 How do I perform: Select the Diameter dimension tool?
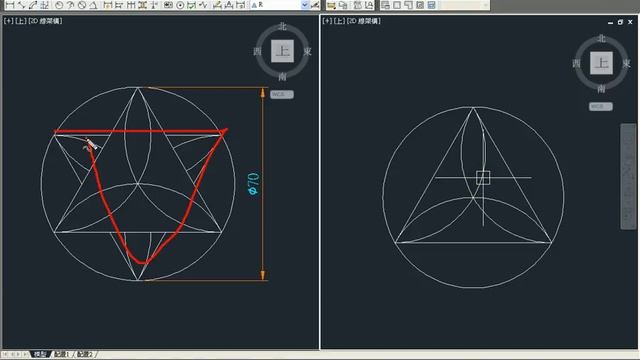point(82,5)
